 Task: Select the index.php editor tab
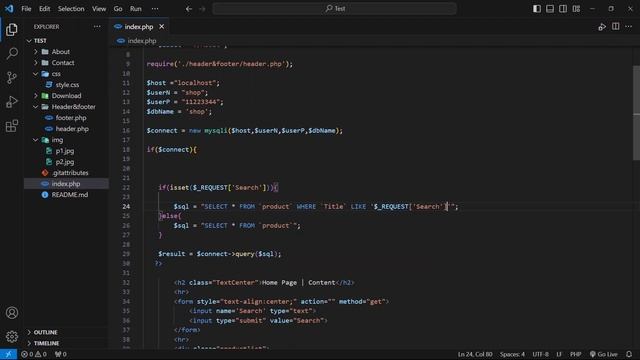coord(139,27)
